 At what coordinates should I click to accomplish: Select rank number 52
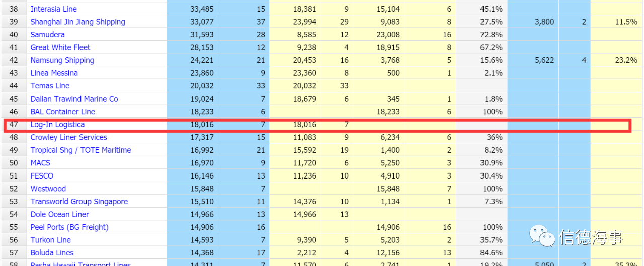[14, 189]
